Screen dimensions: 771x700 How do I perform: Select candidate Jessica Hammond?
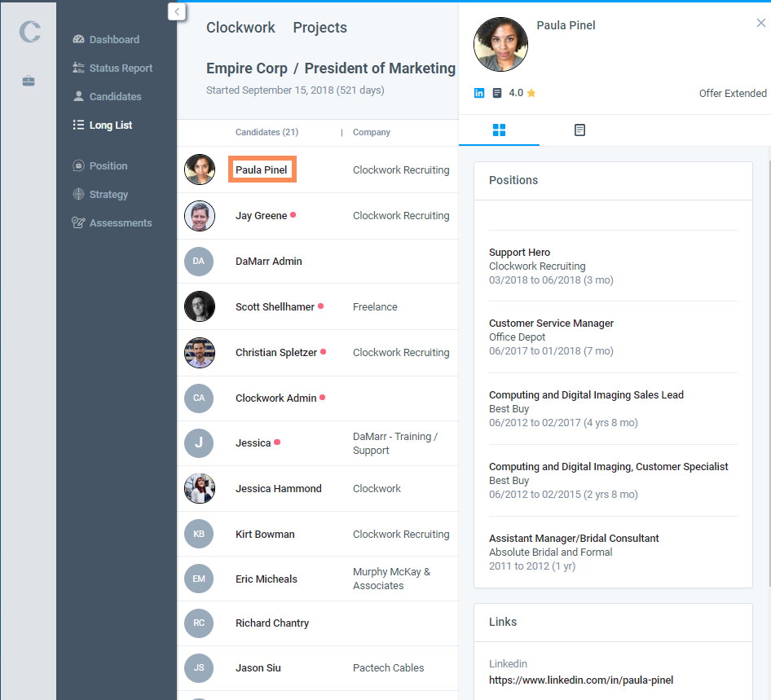pyautogui.click(x=278, y=489)
